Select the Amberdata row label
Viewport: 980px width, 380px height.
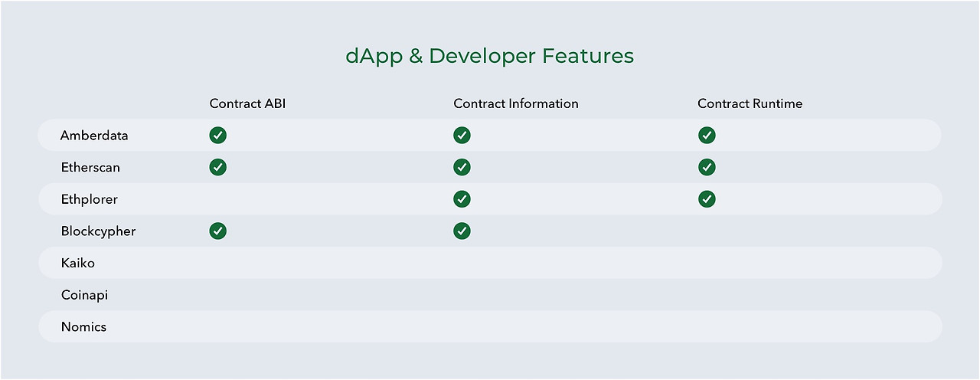click(x=95, y=136)
